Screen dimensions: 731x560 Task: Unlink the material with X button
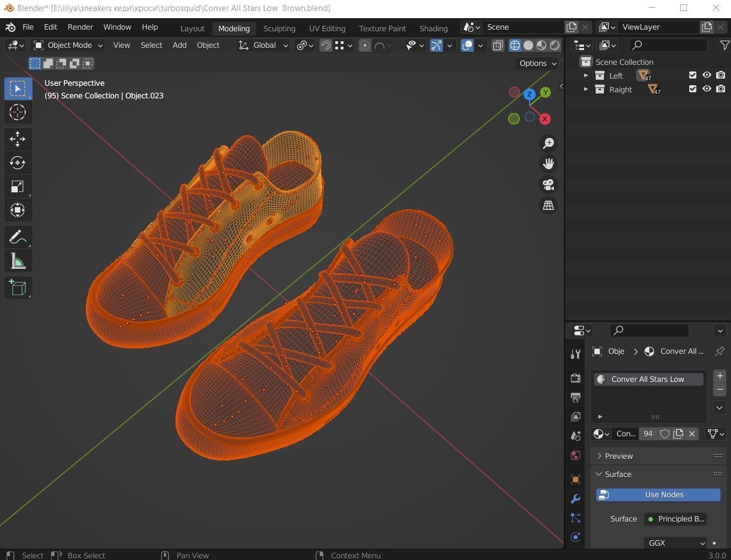tap(692, 434)
